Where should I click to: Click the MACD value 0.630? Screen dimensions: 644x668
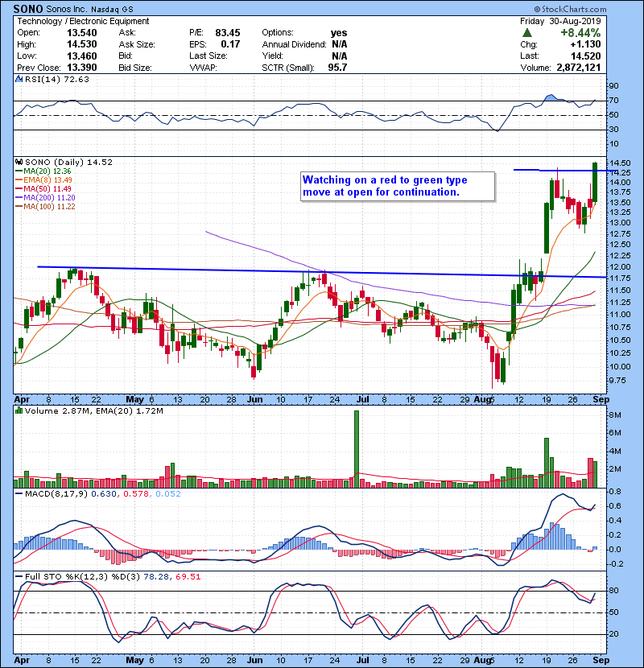pos(104,494)
